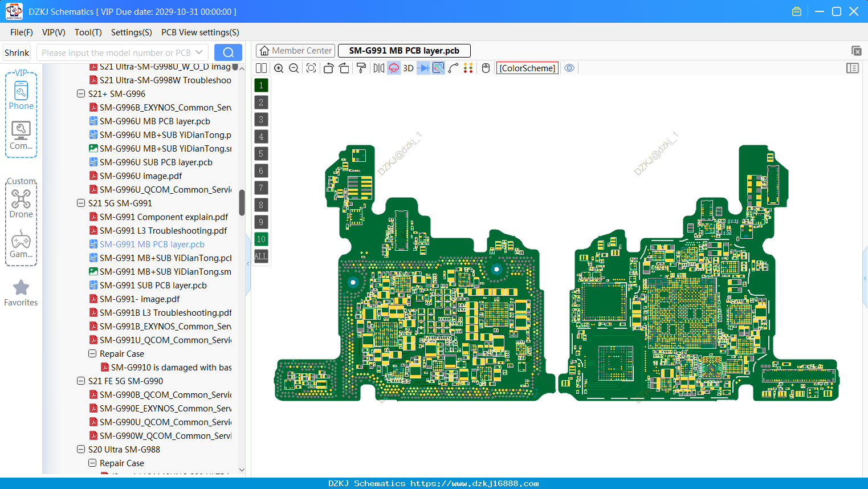Open PCB View settings(S) menu
Image resolution: width=868 pixels, height=489 pixels.
pyautogui.click(x=200, y=32)
